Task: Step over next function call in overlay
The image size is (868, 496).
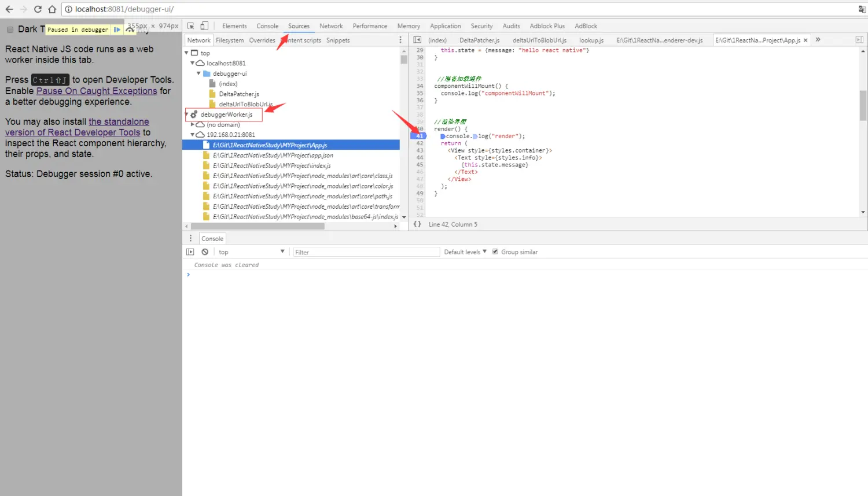Action: pos(130,29)
